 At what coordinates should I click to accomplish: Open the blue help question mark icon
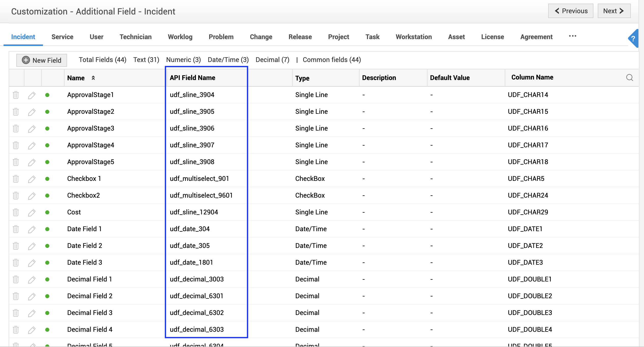pyautogui.click(x=633, y=39)
